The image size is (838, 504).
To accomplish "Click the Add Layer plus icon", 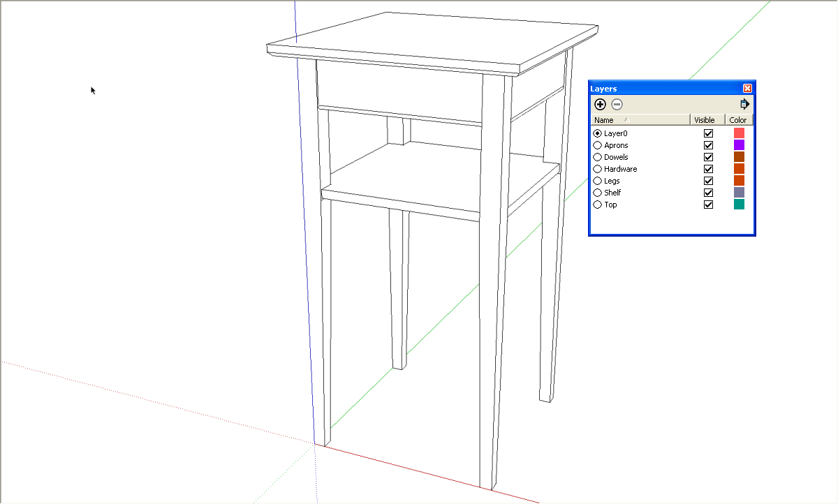I will coord(600,105).
